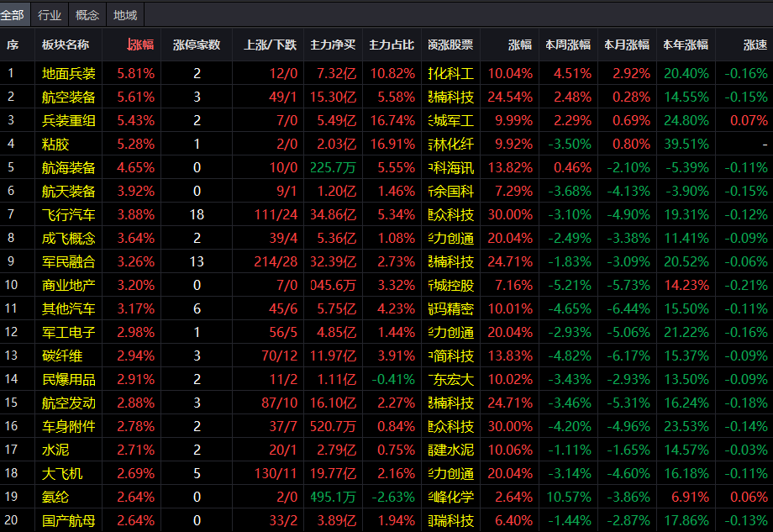
Task: Click the 飞行汽车 sector name
Action: (x=69, y=215)
